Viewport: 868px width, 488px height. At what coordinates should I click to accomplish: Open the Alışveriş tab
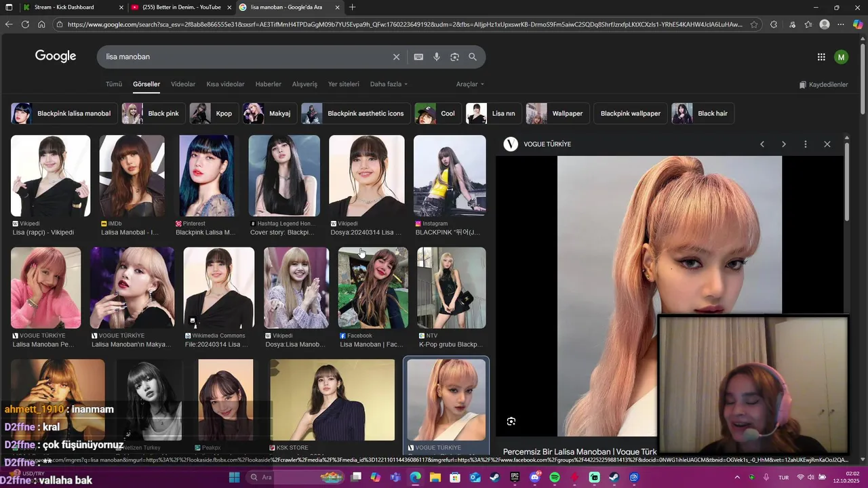(304, 84)
